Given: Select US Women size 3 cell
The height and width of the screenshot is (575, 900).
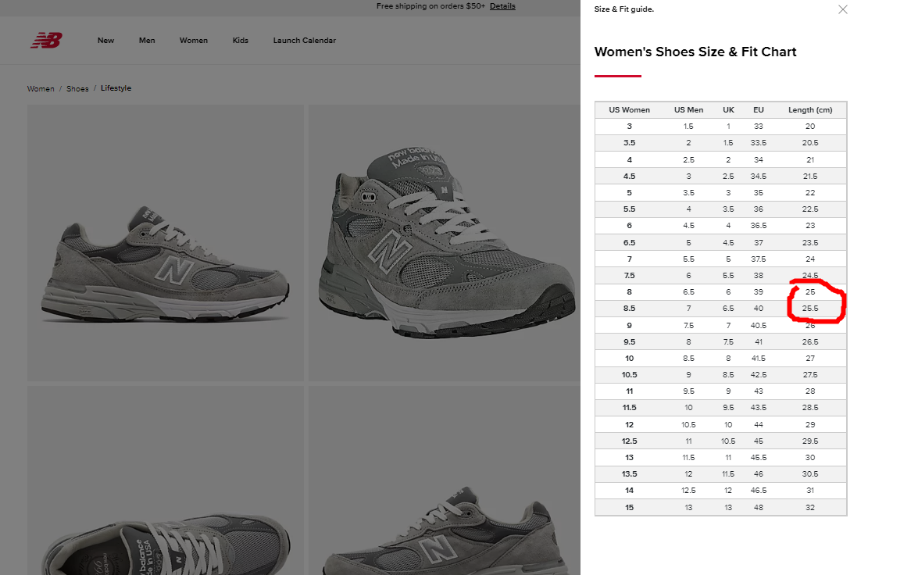Looking at the screenshot, I should [x=629, y=126].
